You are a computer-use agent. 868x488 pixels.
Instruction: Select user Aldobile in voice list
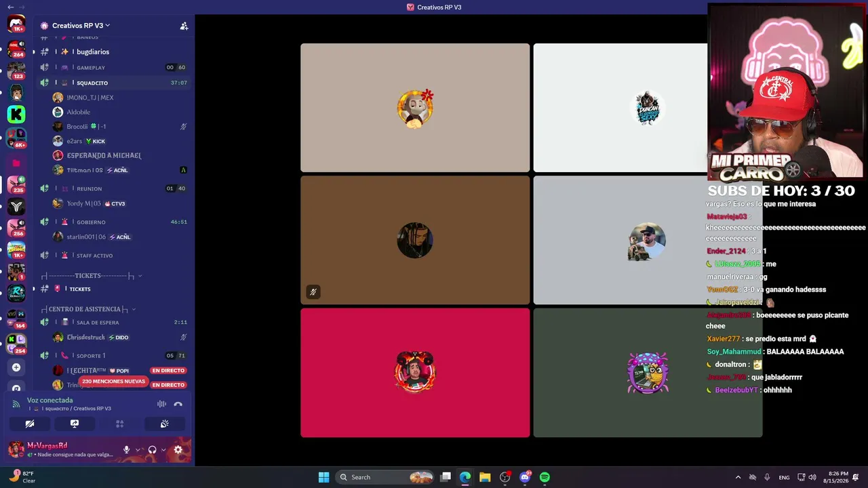pos(119,112)
